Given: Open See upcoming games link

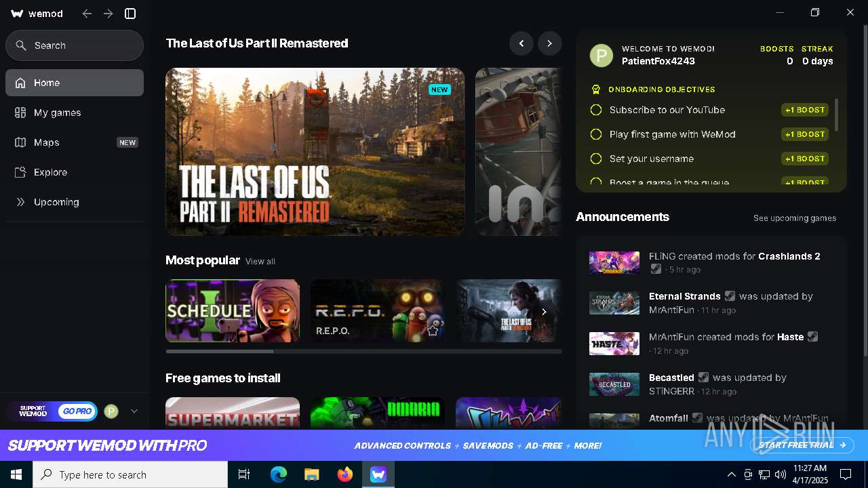Looking at the screenshot, I should point(795,218).
